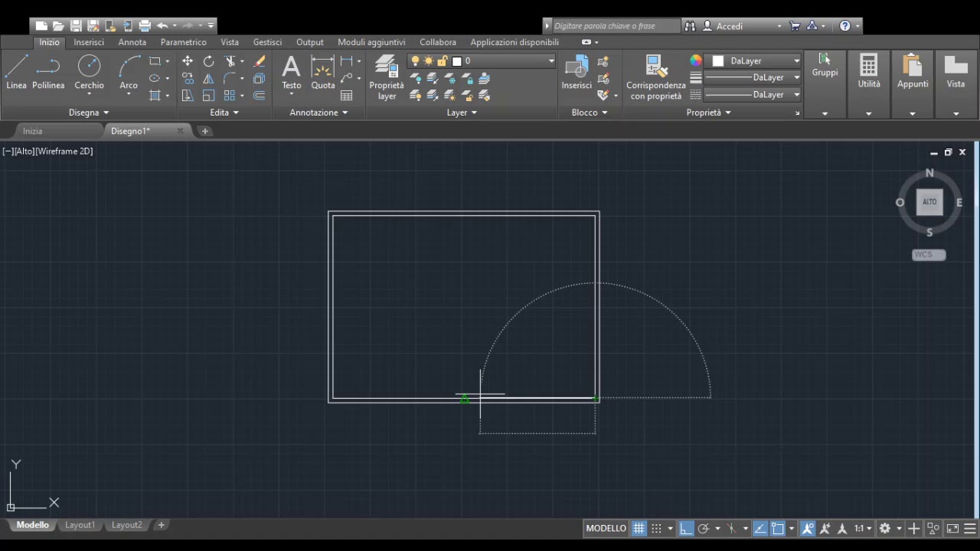Toggle object snap tracking in status bar
Screen dimensions: 980x551
760,528
